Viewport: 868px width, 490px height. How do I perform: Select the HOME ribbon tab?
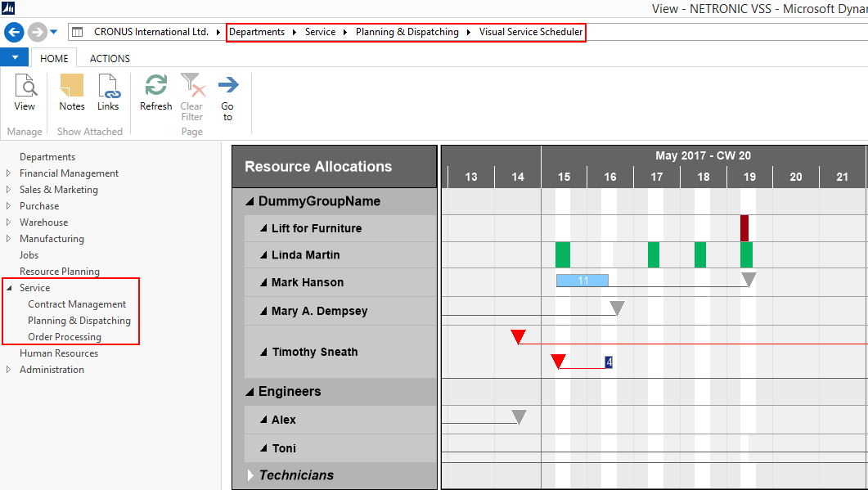(x=54, y=58)
